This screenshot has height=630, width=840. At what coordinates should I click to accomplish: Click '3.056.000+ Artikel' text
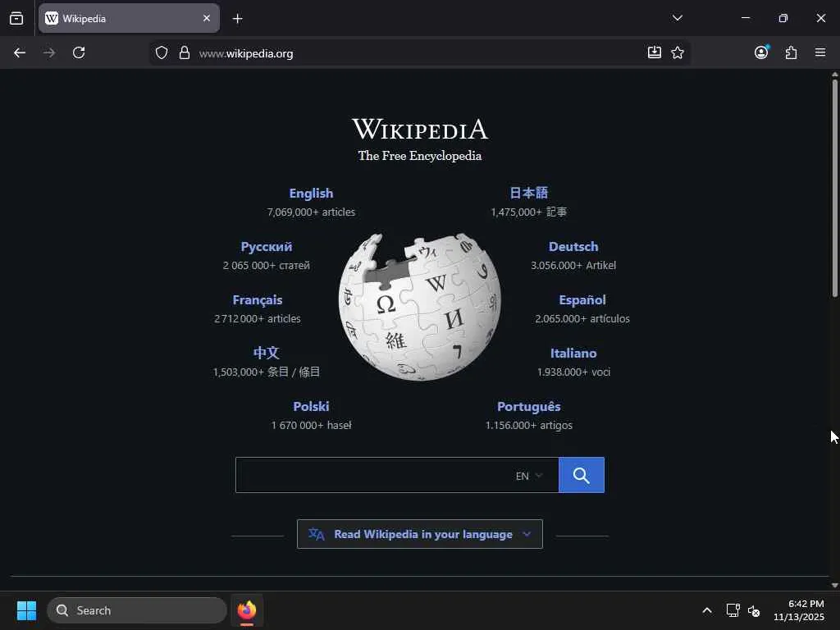tap(573, 265)
